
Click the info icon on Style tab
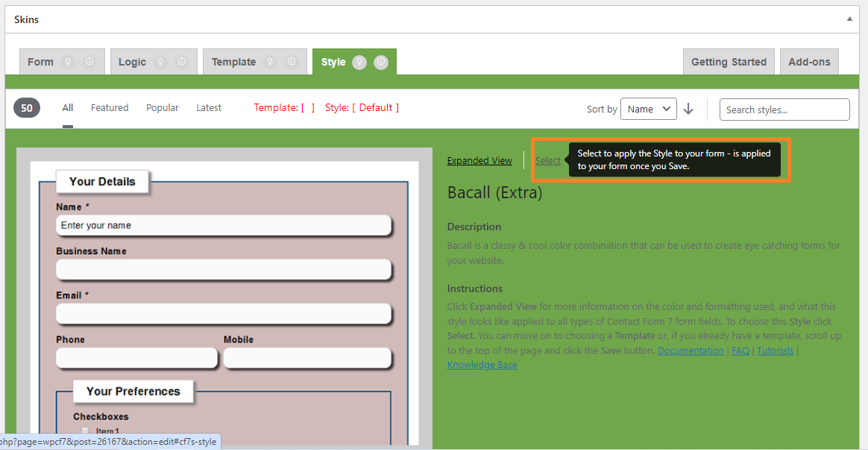[x=381, y=62]
